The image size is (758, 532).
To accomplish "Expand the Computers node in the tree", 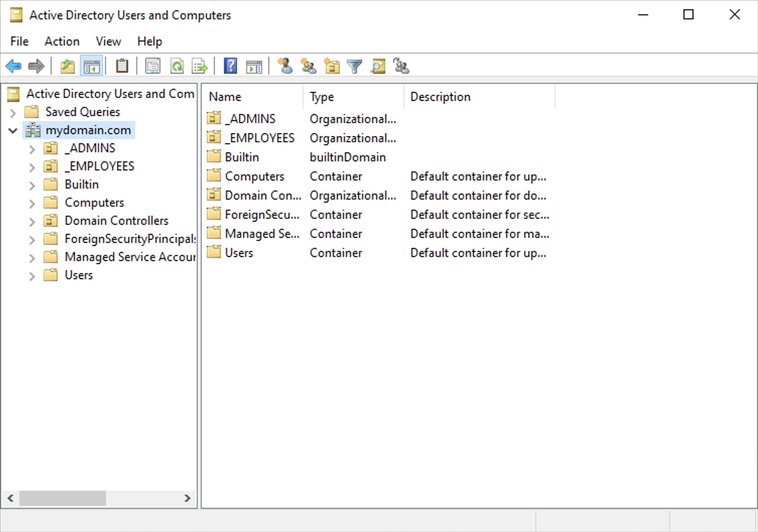I will coord(32,204).
